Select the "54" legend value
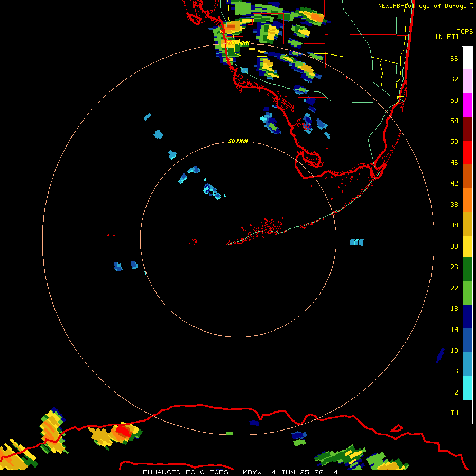476x476 pixels. coord(454,121)
